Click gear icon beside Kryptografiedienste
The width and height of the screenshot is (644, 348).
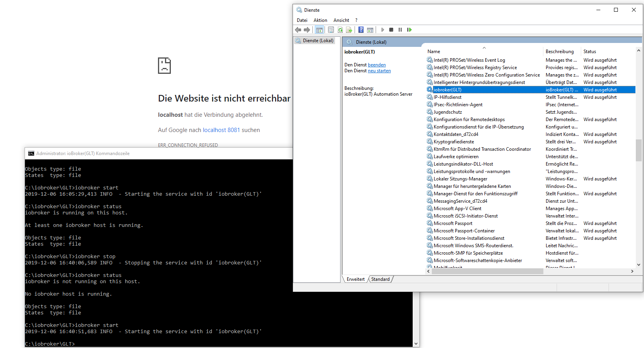click(x=430, y=141)
